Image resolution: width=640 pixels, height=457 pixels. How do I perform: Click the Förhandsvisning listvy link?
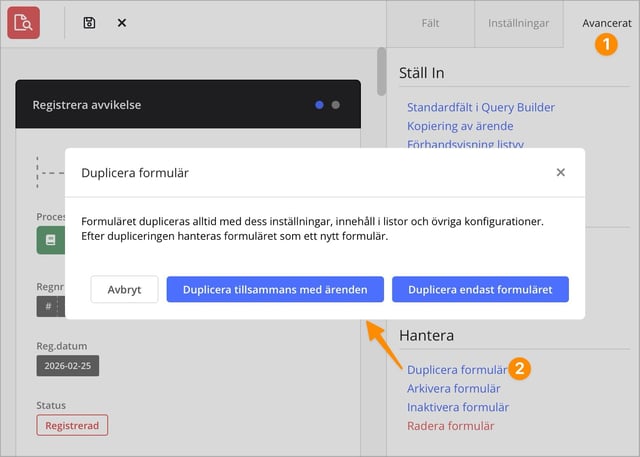click(x=465, y=144)
